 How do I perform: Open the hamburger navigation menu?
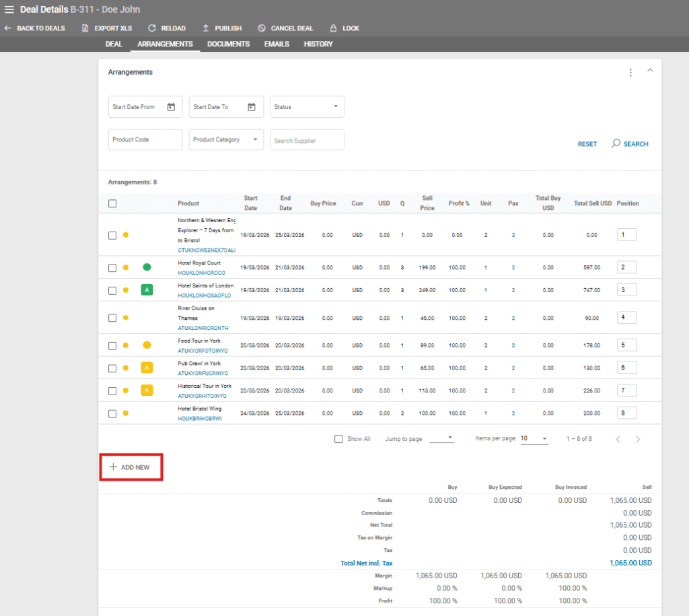[x=9, y=9]
